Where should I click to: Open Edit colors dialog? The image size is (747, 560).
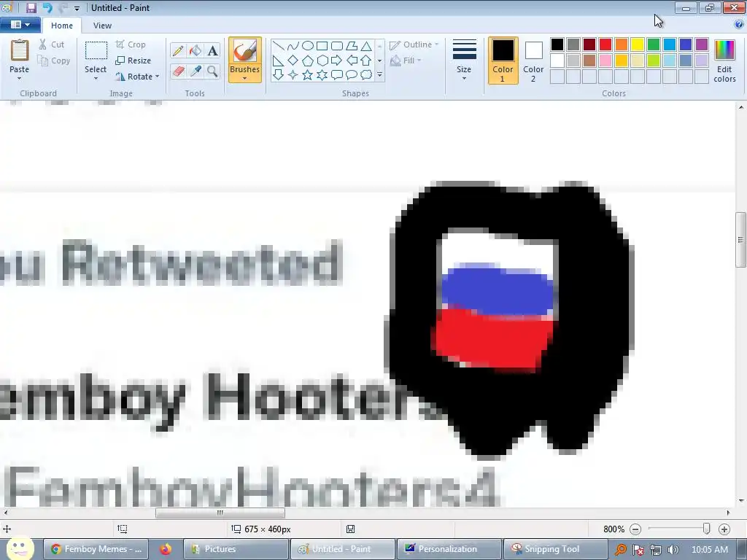(724, 61)
